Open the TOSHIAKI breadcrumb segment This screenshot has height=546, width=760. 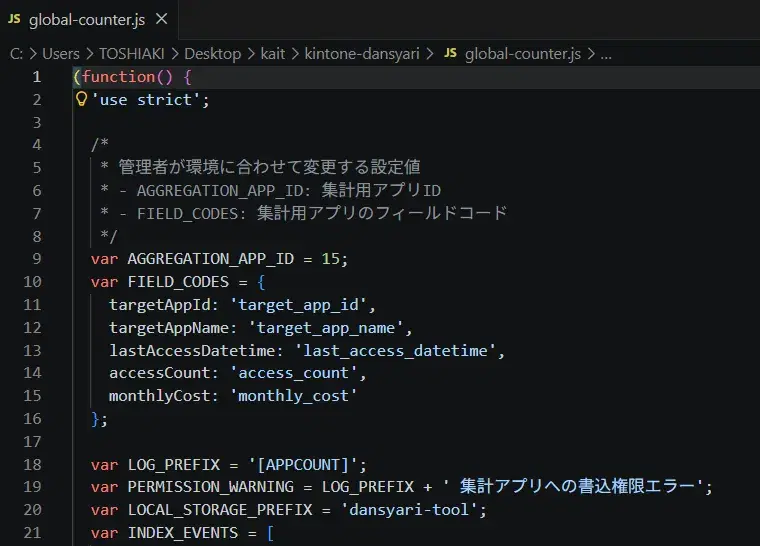pyautogui.click(x=132, y=53)
